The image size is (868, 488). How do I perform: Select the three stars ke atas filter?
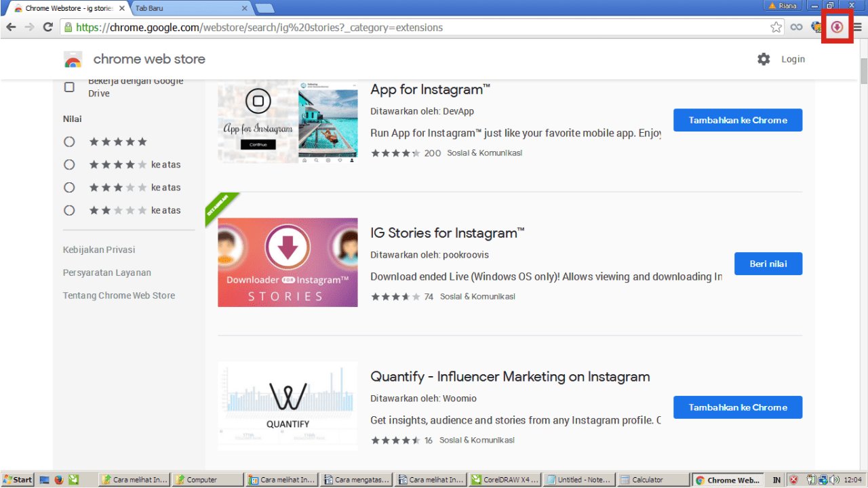(x=69, y=188)
